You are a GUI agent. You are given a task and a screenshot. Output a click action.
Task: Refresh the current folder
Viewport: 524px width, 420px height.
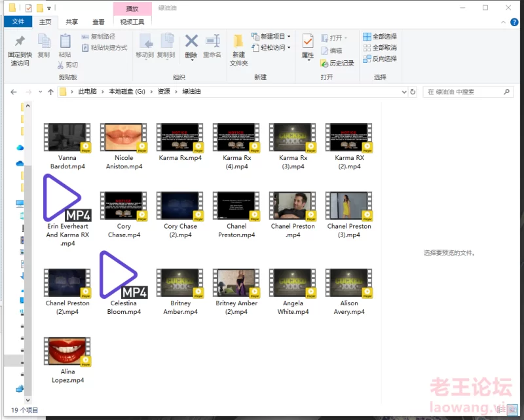click(x=413, y=92)
